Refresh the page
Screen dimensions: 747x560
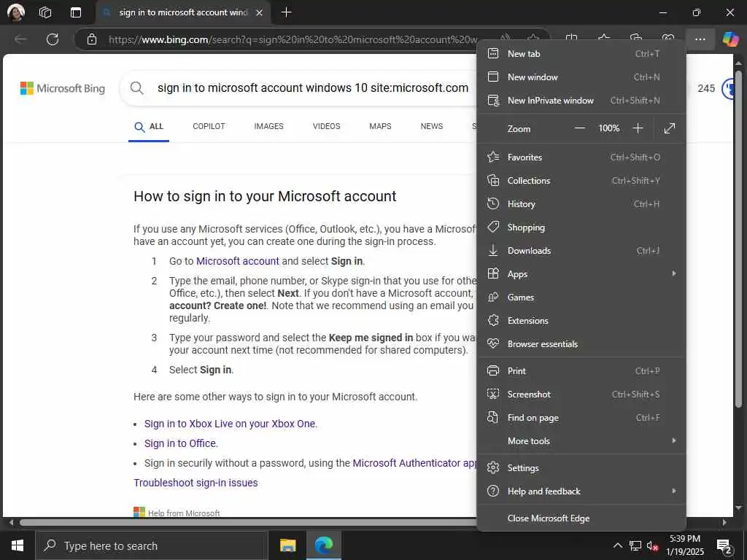pos(53,39)
